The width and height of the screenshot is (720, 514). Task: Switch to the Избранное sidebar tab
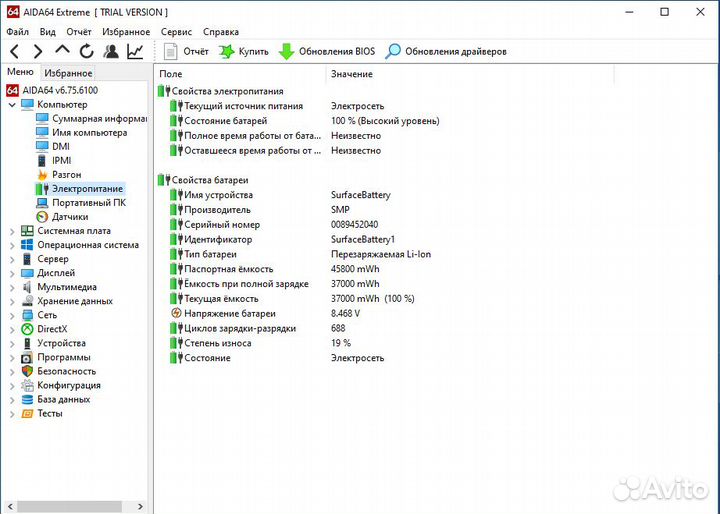(68, 73)
